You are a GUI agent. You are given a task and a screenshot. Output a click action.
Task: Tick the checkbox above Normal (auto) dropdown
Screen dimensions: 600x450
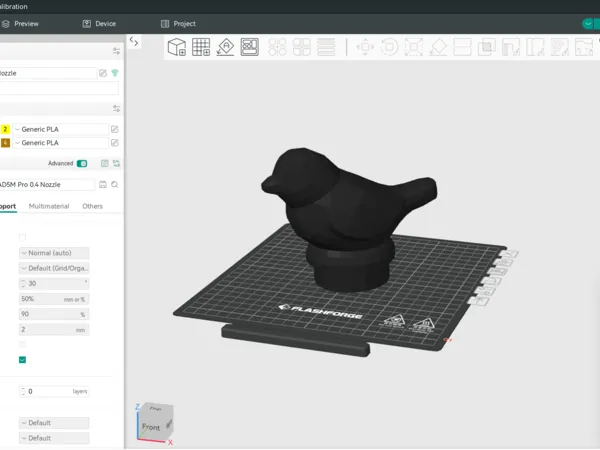pyautogui.click(x=23, y=238)
